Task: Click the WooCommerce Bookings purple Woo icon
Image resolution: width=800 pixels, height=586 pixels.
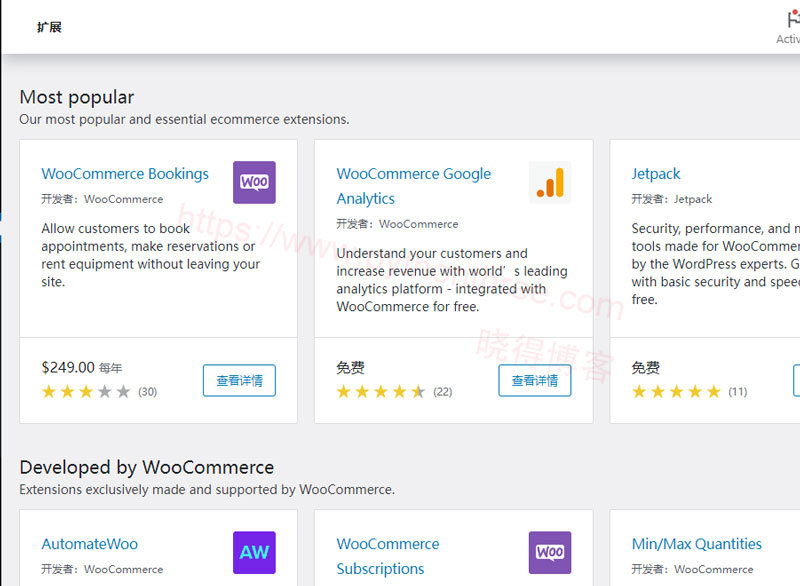Action: (x=254, y=183)
